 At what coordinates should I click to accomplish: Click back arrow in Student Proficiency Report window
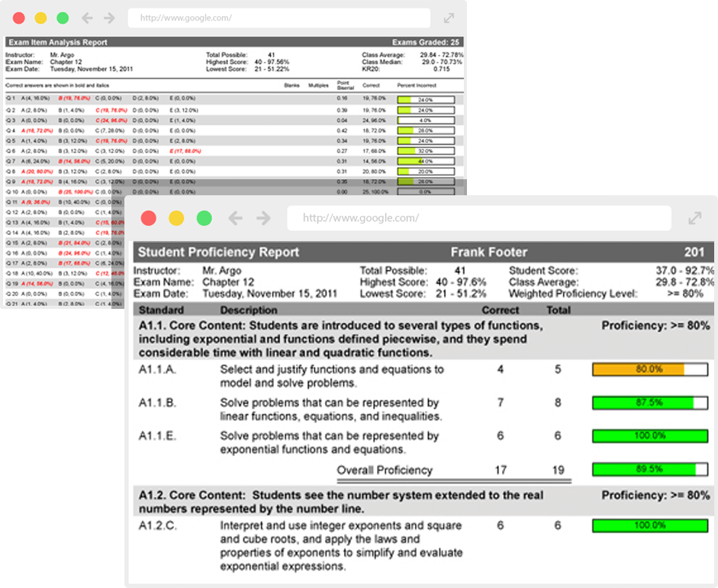click(235, 218)
